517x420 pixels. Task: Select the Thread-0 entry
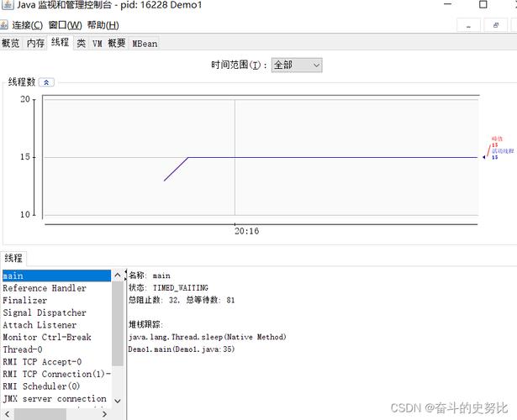point(56,349)
